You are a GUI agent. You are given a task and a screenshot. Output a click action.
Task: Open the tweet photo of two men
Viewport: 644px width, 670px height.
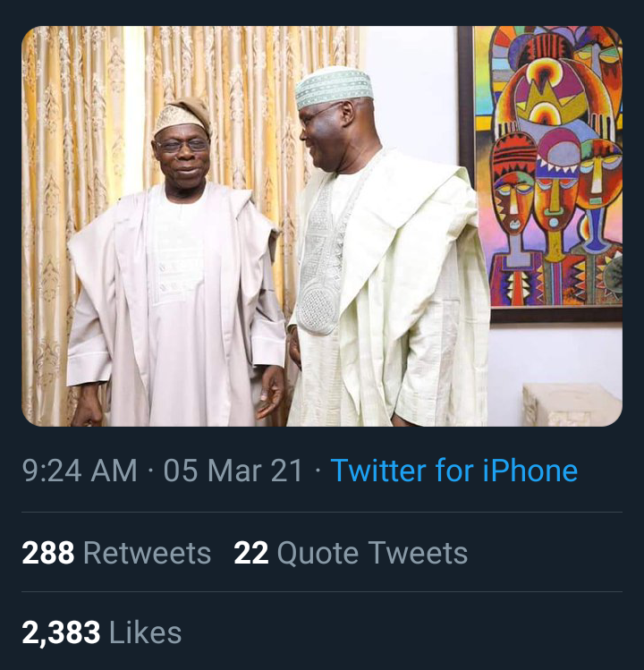pos(322,226)
